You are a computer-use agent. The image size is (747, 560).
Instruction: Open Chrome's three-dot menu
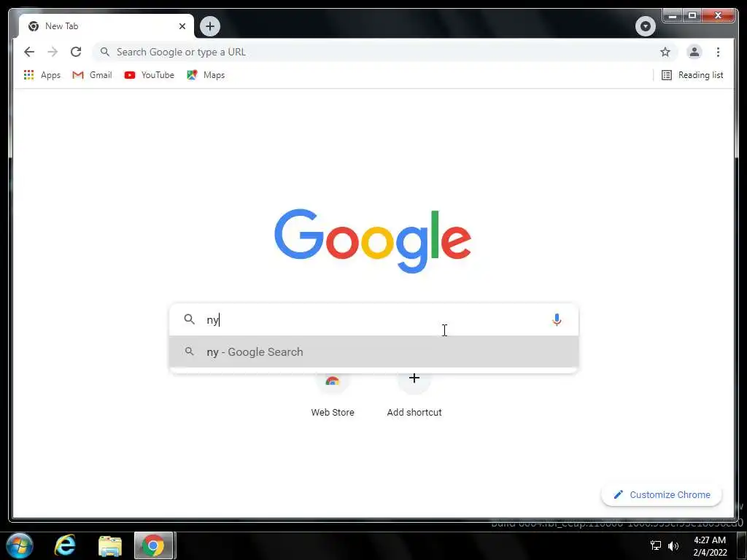click(718, 52)
